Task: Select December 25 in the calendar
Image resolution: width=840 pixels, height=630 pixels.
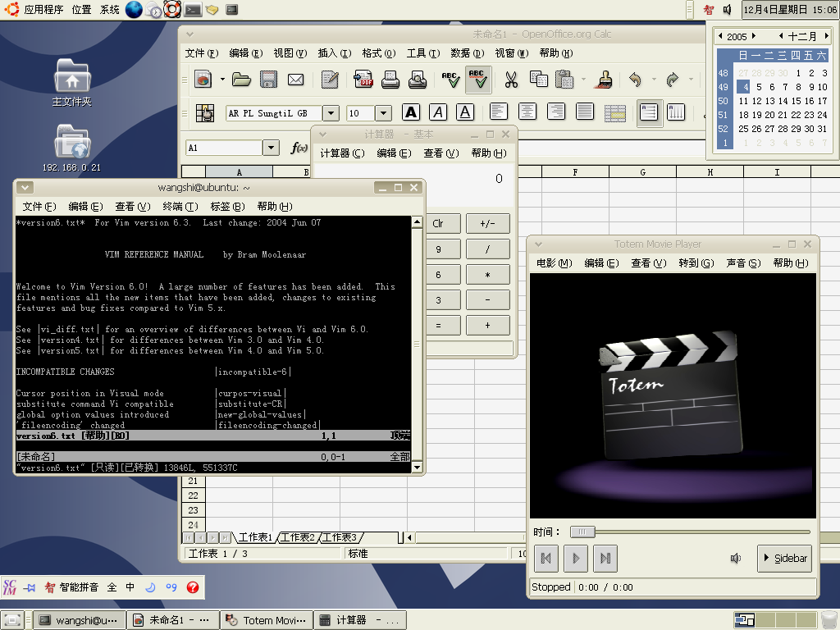Action: (743, 129)
